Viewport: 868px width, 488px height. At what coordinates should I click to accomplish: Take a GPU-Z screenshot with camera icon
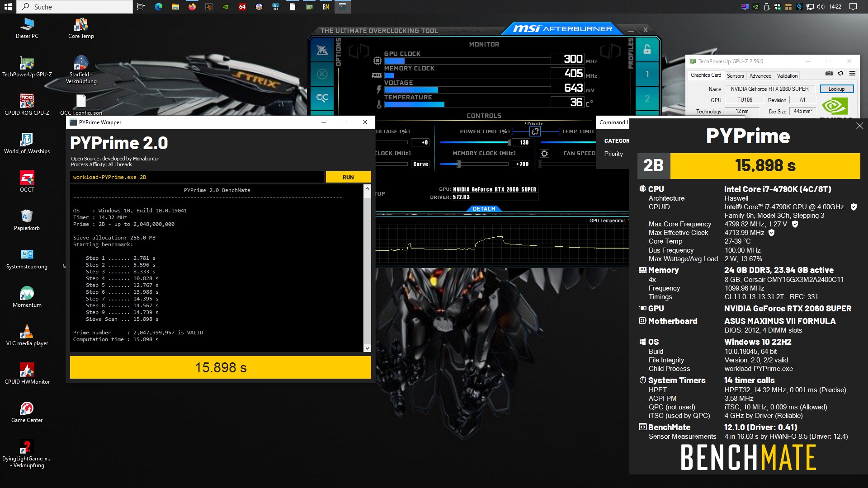pyautogui.click(x=829, y=73)
